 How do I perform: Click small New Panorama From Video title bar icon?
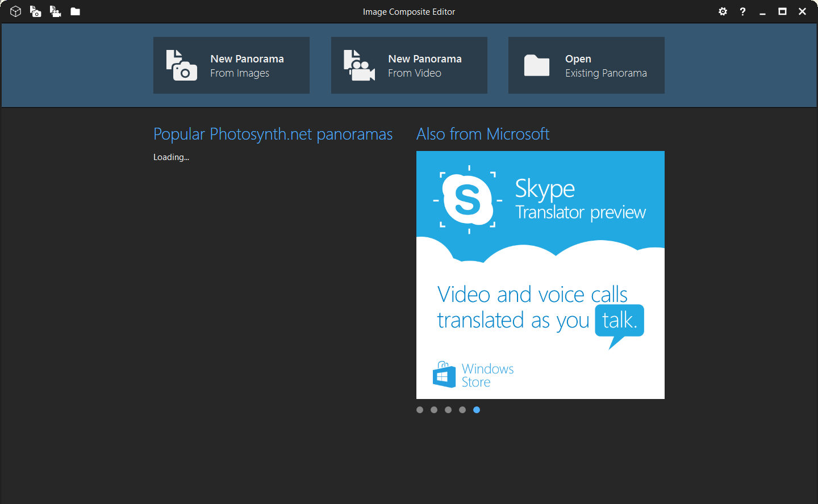(x=55, y=11)
